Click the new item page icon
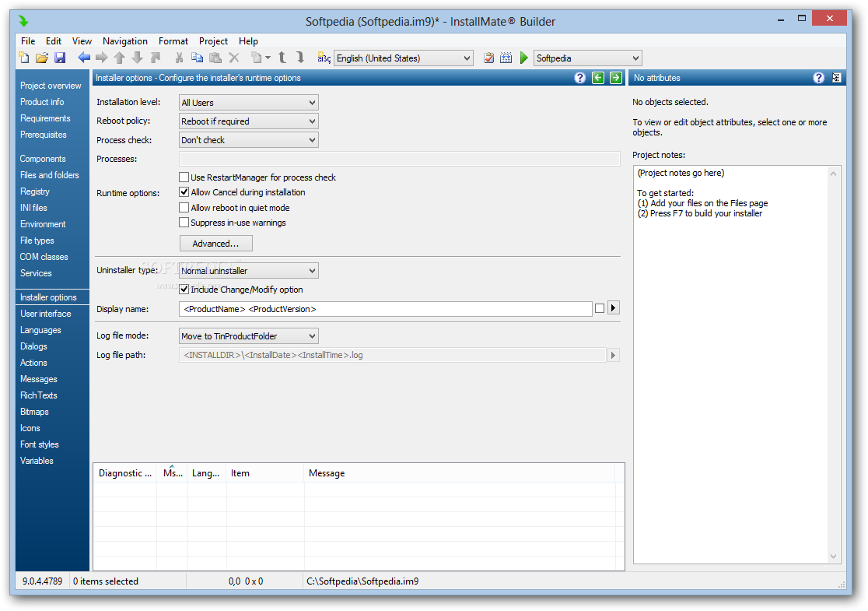 pyautogui.click(x=256, y=58)
